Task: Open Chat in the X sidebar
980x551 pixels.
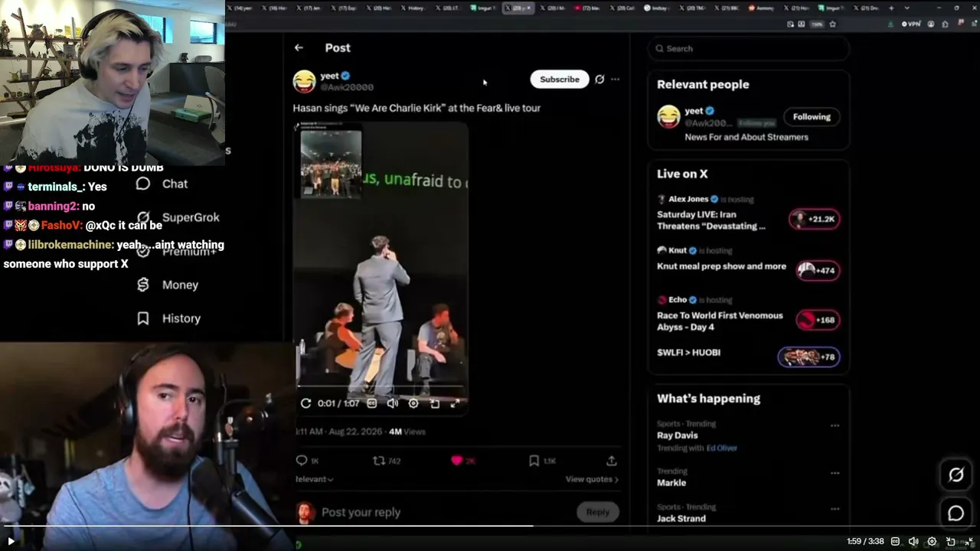Action: [x=162, y=184]
